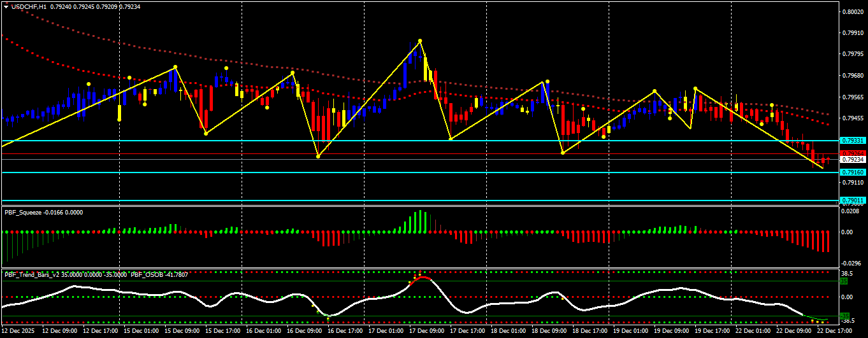
Task: Select the highest yellow zigzag peak dot
Action: pos(420,41)
